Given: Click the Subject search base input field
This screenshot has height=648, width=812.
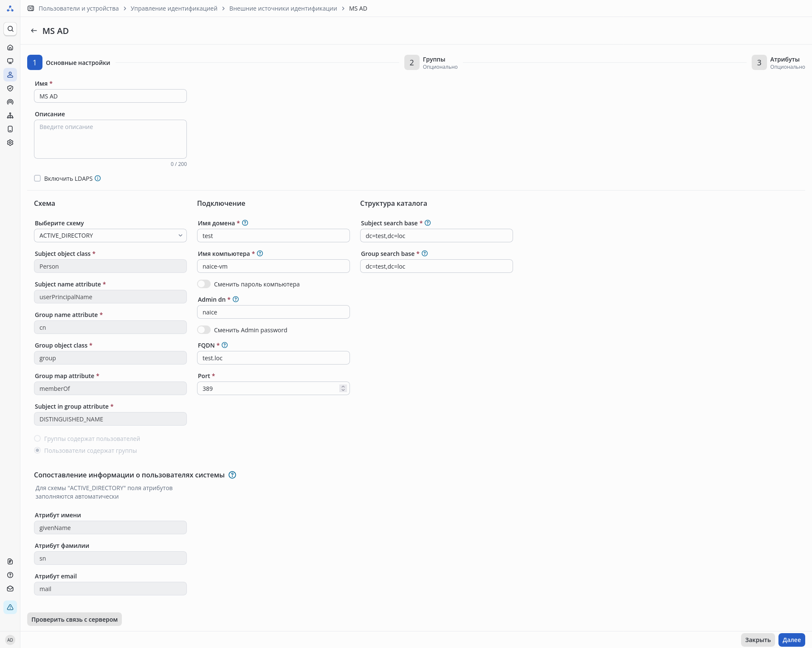Looking at the screenshot, I should pos(437,236).
